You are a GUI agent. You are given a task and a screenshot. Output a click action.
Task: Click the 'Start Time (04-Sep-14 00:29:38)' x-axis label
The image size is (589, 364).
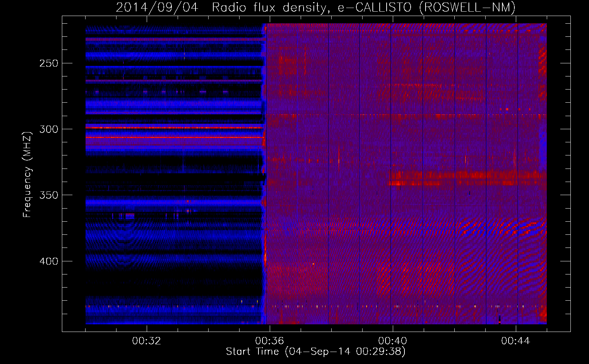(316, 352)
